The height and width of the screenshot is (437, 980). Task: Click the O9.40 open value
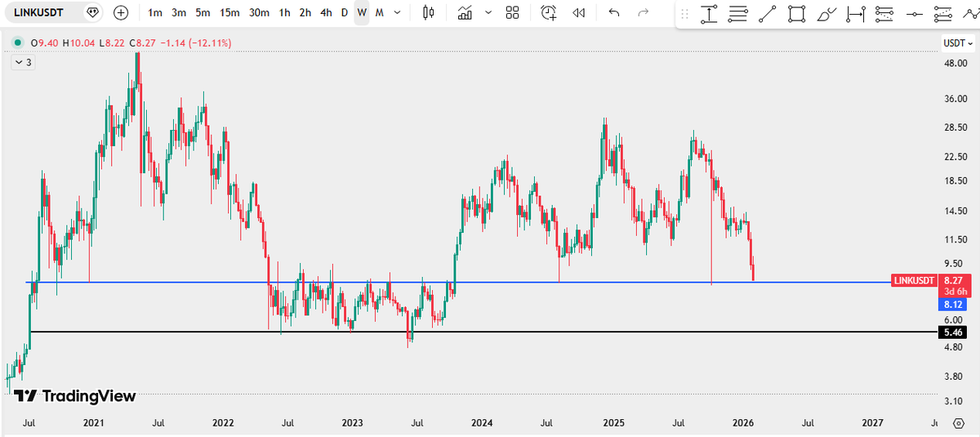click(44, 42)
